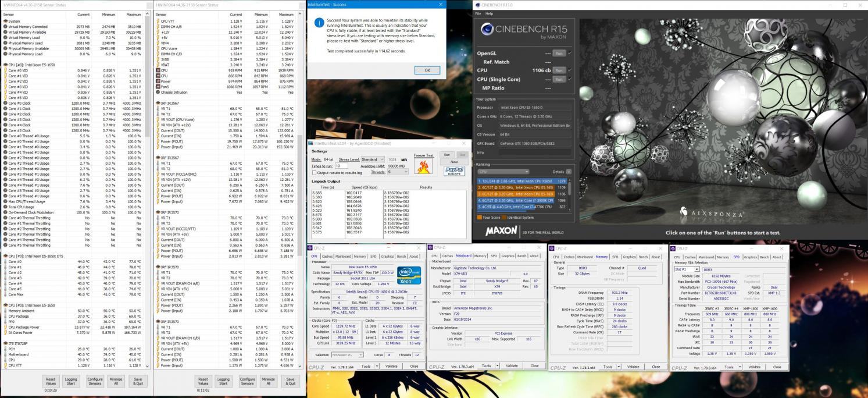The image size is (868, 398).
Task: Click the Freeze Test flame icon
Action: coord(423,167)
